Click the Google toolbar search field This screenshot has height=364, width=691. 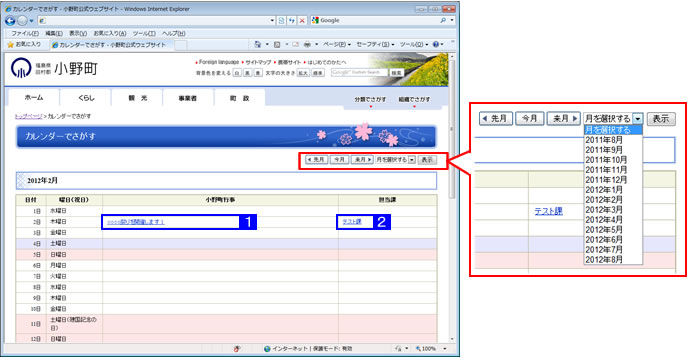tap(375, 20)
